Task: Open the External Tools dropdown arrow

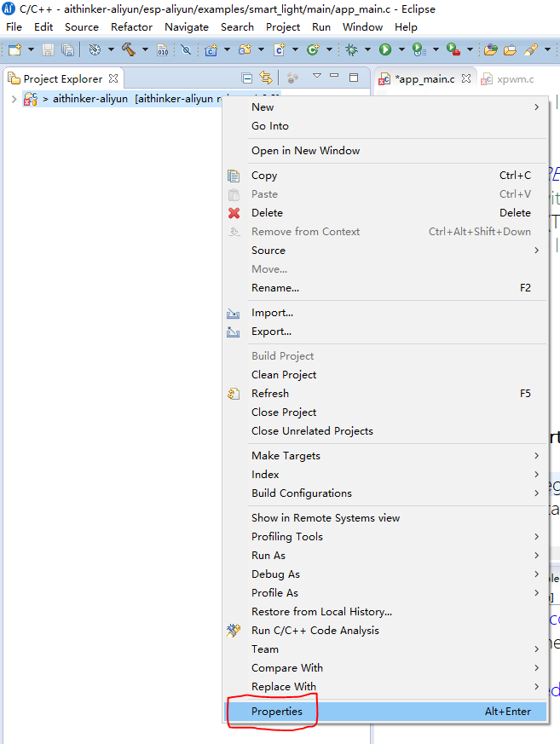Action: [x=470, y=49]
